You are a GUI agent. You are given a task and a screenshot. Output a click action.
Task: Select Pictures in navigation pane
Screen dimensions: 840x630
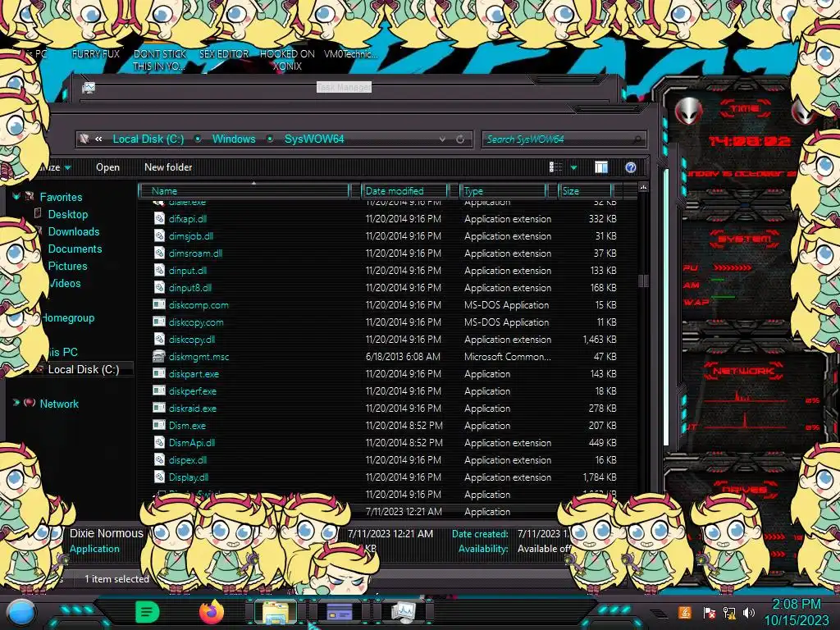click(67, 266)
